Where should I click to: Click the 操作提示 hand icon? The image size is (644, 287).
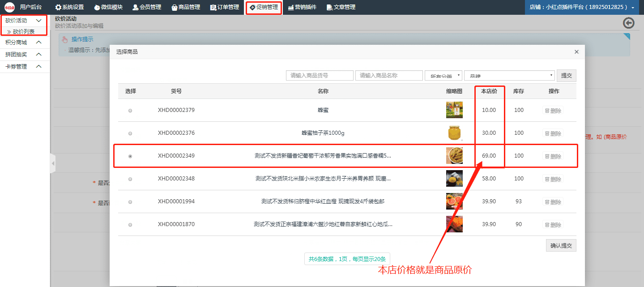pos(64,39)
